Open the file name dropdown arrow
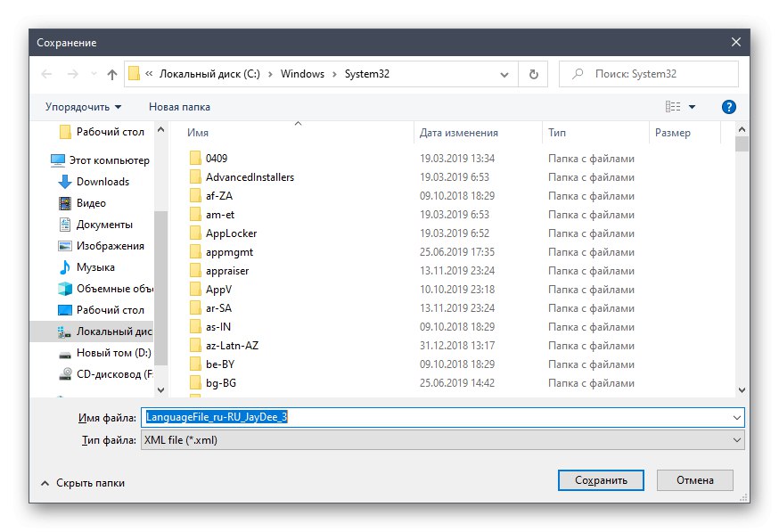Image resolution: width=779 pixels, height=532 pixels. 737,418
